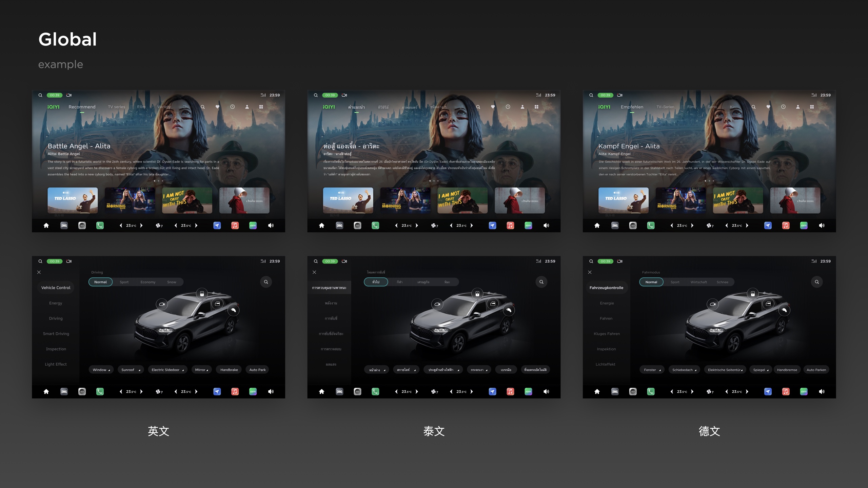Switch to the TV-Serien tab

(665, 107)
